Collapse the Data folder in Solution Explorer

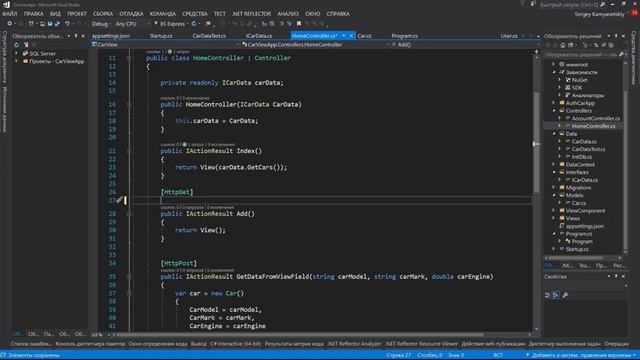[554, 134]
